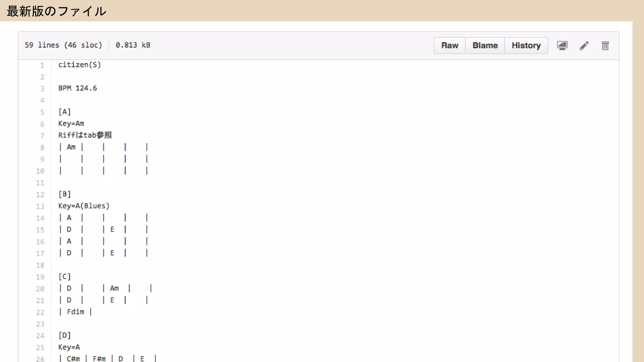The width and height of the screenshot is (644, 362).
Task: View the file History
Action: click(526, 46)
